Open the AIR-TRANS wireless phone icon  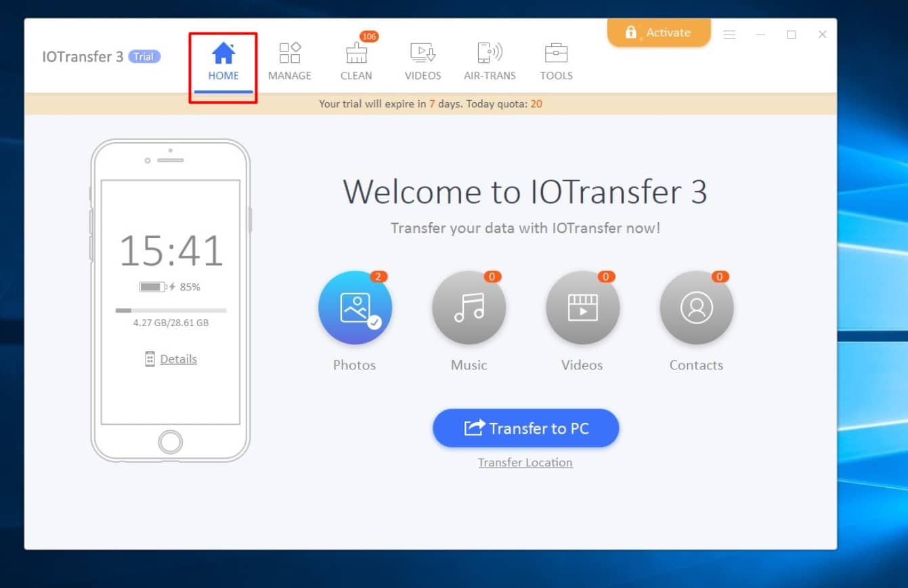pyautogui.click(x=489, y=53)
